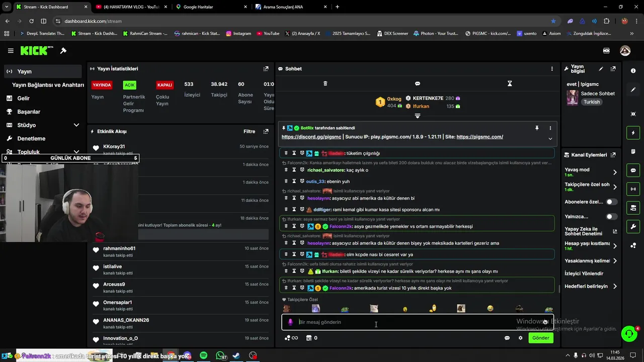644x362 pixels.
Task: Send the message with Gönder button
Action: pyautogui.click(x=541, y=338)
